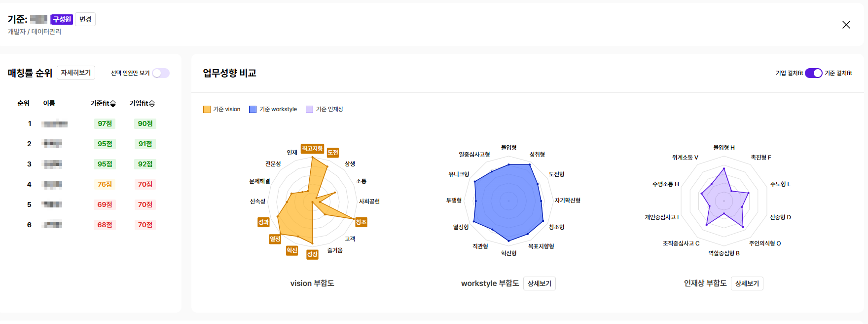Open 자세히보기 for 매칭률 순위

(x=76, y=73)
